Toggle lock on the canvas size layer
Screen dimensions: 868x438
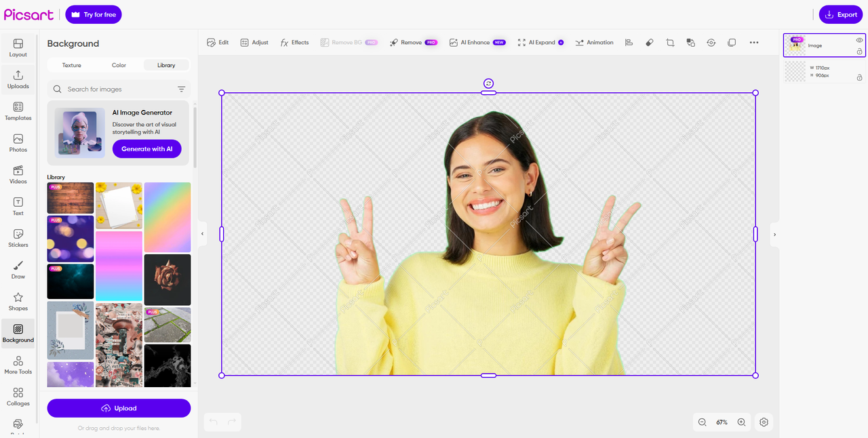point(859,77)
